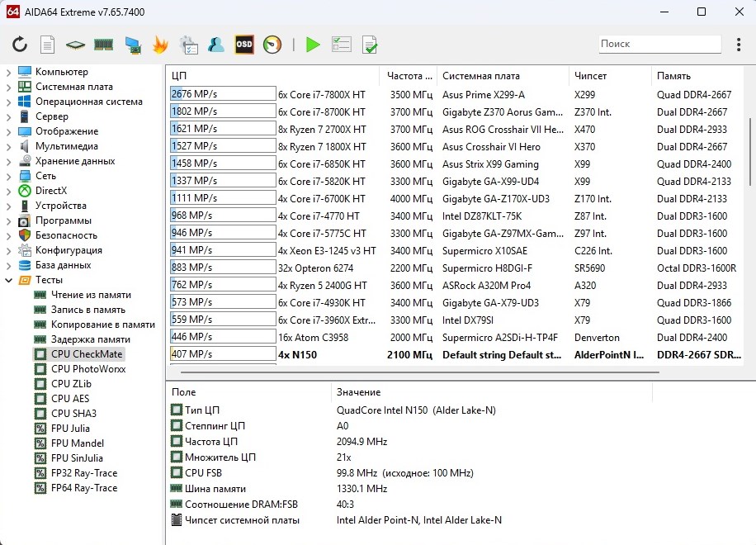The height and width of the screenshot is (545, 756).
Task: Click the Системная плата column header
Action: tap(480, 76)
